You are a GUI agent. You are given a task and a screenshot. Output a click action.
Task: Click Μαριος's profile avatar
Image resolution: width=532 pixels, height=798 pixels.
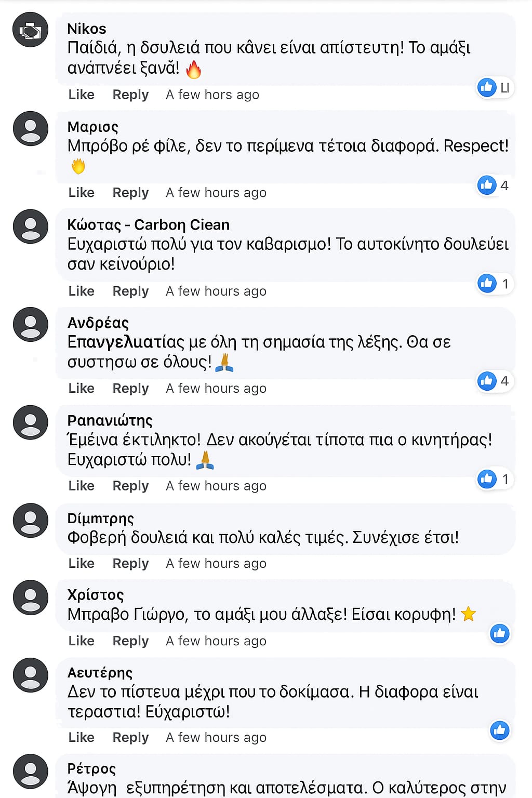pyautogui.click(x=31, y=128)
